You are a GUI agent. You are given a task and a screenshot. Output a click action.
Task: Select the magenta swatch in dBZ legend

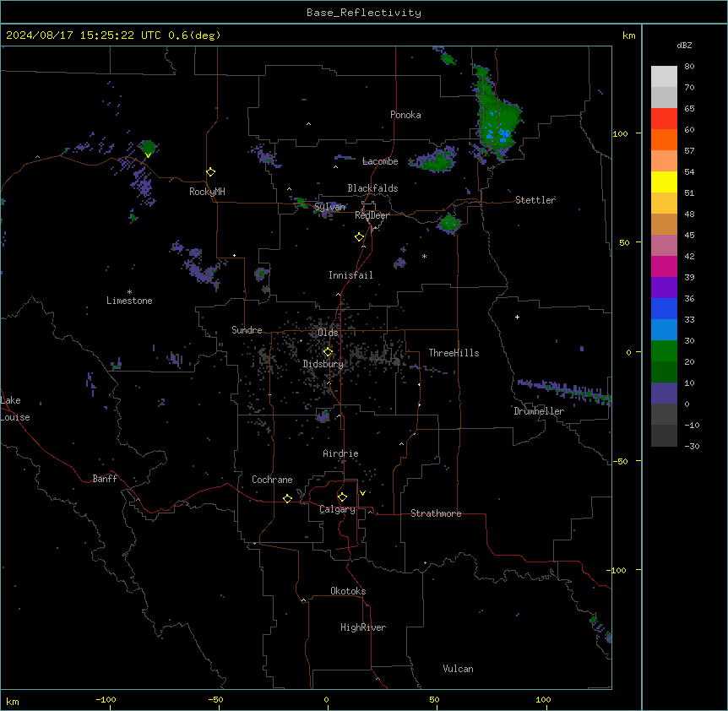pos(664,266)
